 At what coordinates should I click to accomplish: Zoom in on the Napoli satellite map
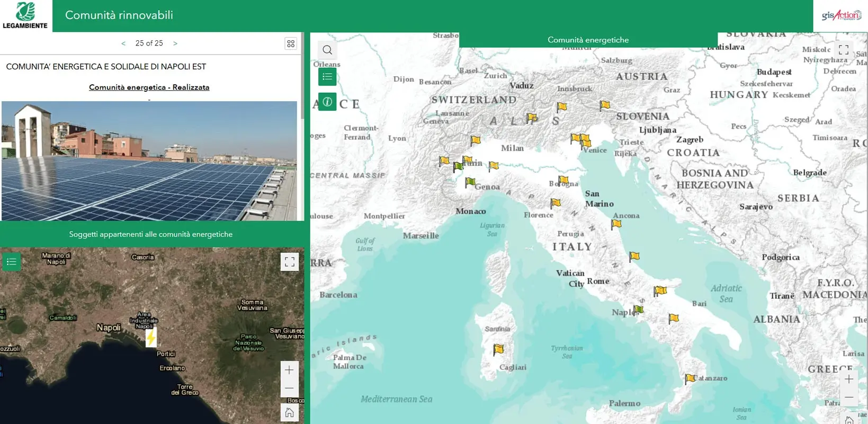[289, 370]
